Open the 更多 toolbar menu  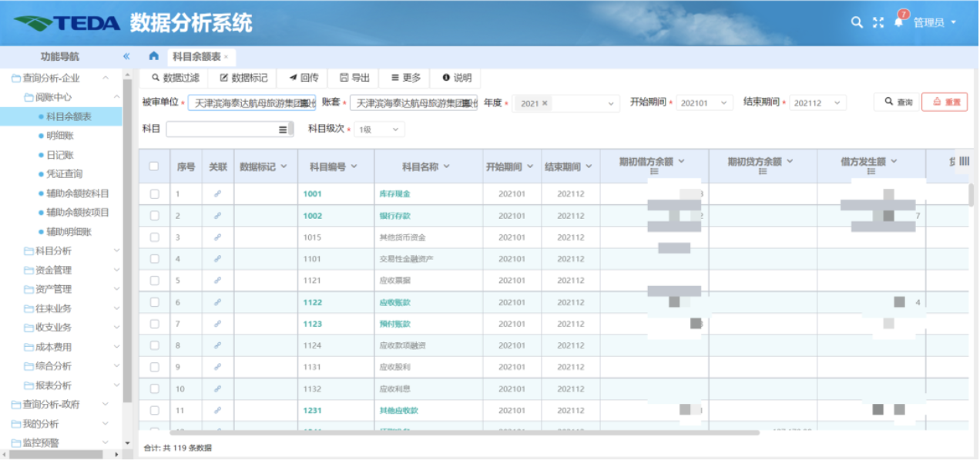(x=406, y=78)
